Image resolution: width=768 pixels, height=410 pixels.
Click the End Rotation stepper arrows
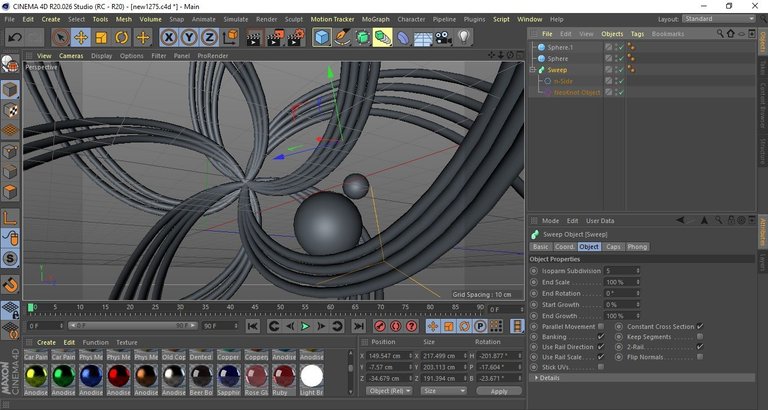638,293
